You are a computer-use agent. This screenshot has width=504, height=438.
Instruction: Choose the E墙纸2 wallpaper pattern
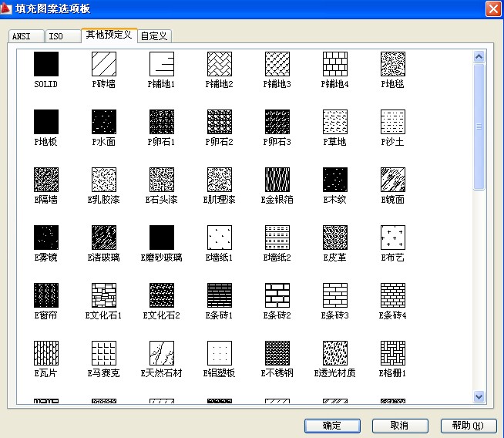pos(277,238)
